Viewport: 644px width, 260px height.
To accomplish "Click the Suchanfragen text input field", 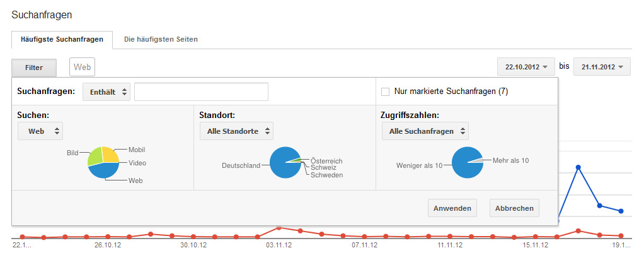I will pos(201,92).
